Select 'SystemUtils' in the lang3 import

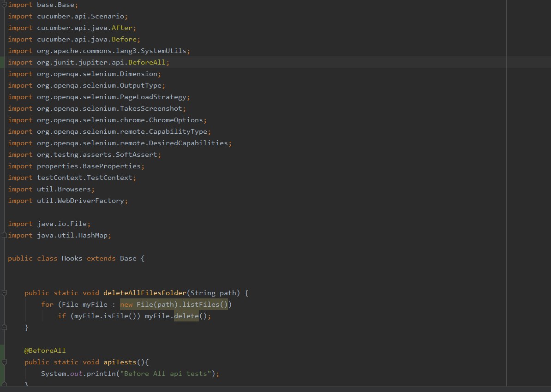point(163,51)
